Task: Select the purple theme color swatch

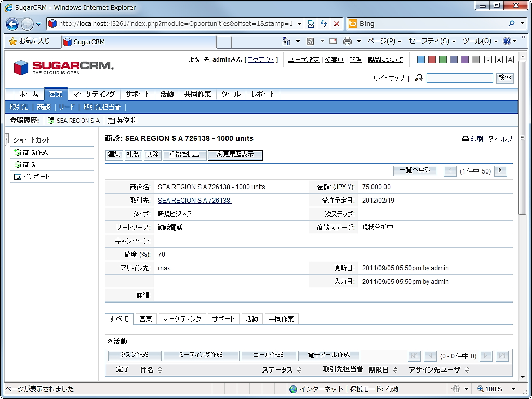Action: pos(464,59)
